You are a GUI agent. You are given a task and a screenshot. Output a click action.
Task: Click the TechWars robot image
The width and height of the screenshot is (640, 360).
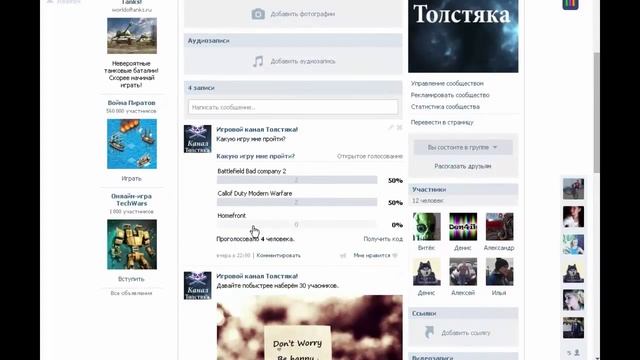click(x=132, y=244)
